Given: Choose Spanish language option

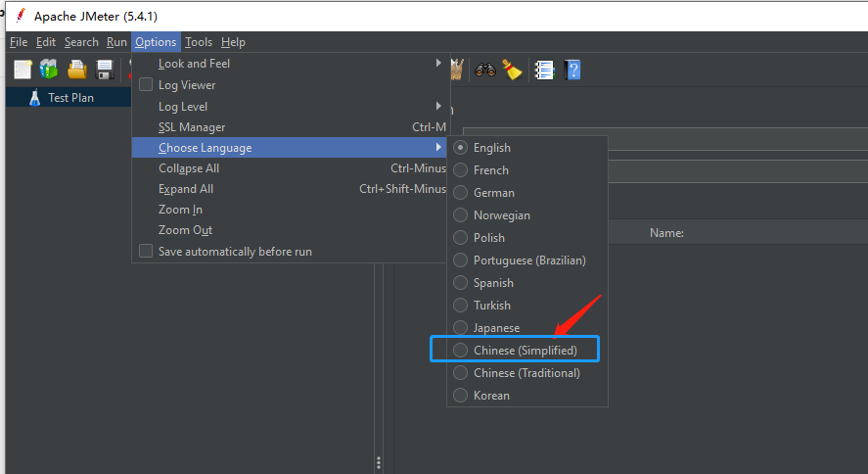Looking at the screenshot, I should pos(460,282).
